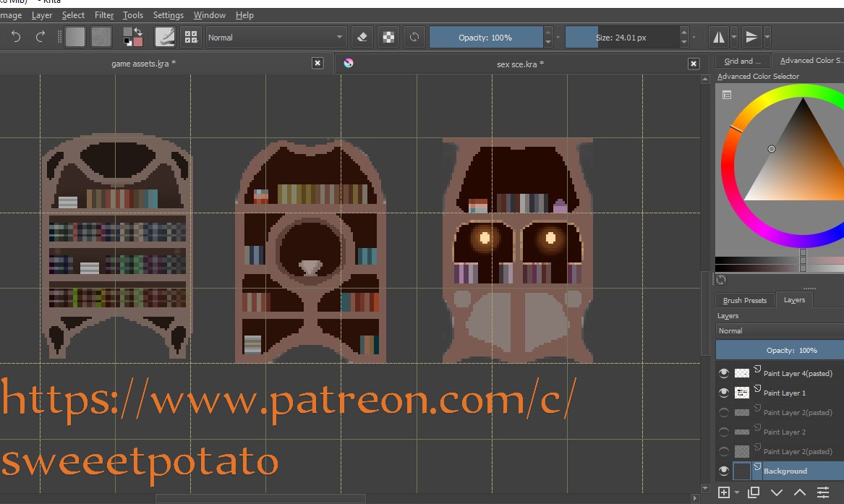Screen dimensions: 844x504
Task: Adjust the layer Opacity slider
Action: coord(780,350)
